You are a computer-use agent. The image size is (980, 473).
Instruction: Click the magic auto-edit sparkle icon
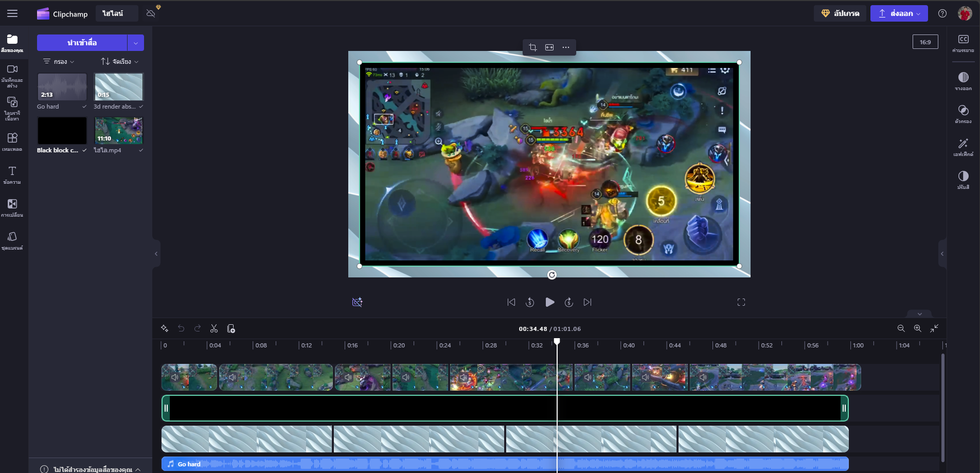165,328
